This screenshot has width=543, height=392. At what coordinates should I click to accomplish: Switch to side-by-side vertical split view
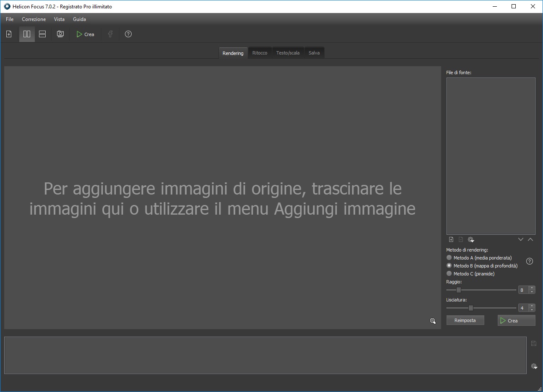(27, 34)
